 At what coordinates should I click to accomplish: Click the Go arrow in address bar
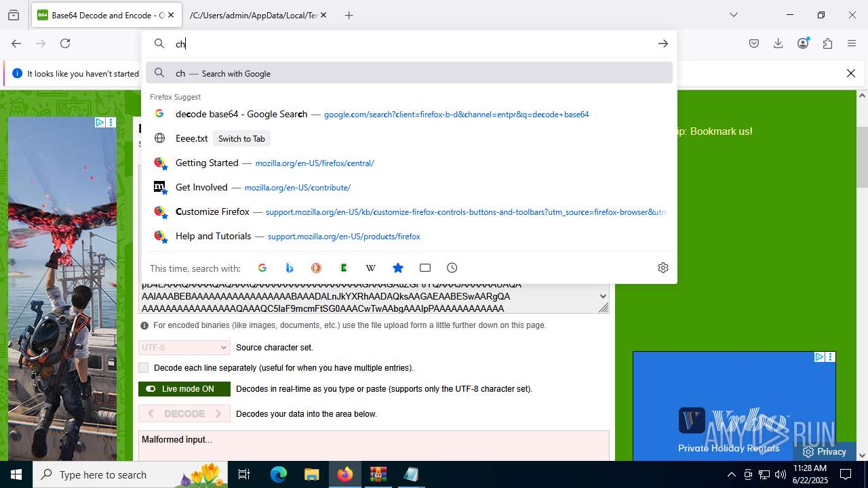[x=663, y=43]
